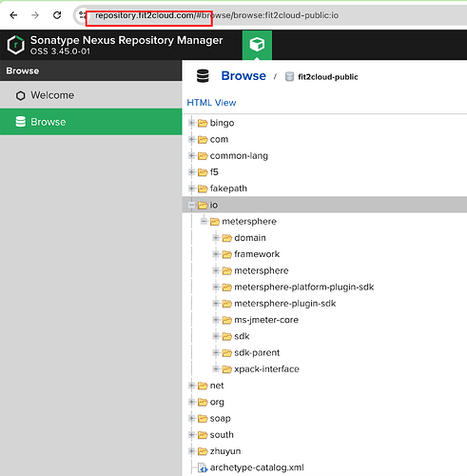The width and height of the screenshot is (467, 476).
Task: Click the Sonatype Nexus Repository Manager title
Action: tap(126, 40)
